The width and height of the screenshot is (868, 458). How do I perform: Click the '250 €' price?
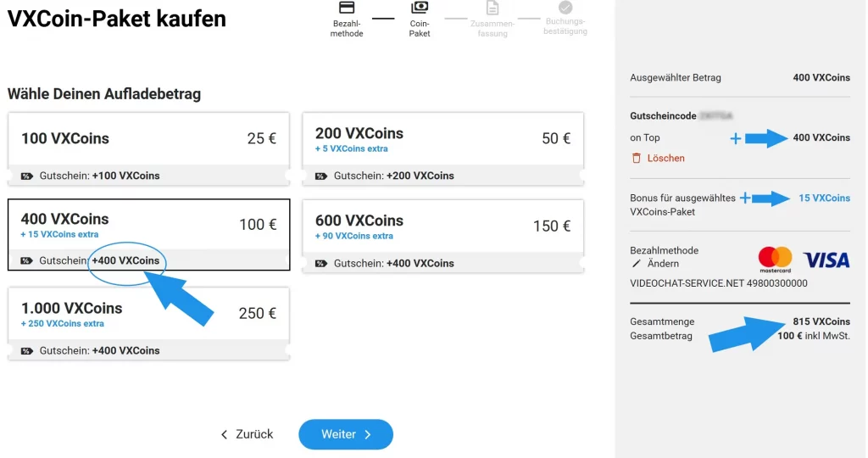pyautogui.click(x=258, y=314)
